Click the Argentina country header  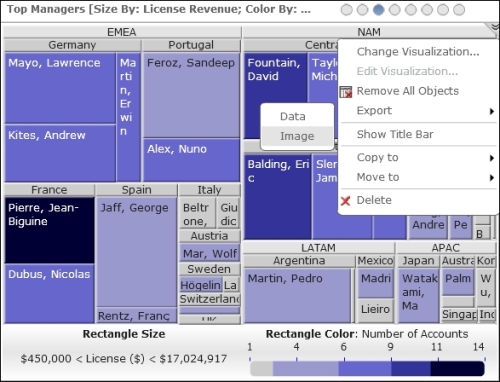299,261
